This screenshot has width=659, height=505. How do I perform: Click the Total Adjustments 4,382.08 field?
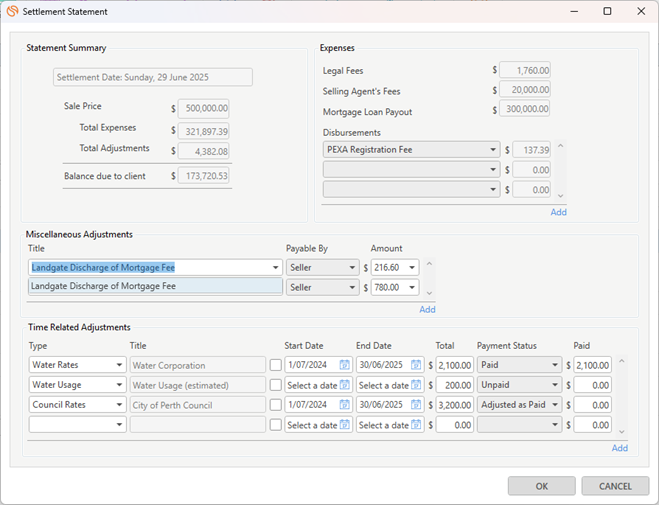pyautogui.click(x=203, y=151)
